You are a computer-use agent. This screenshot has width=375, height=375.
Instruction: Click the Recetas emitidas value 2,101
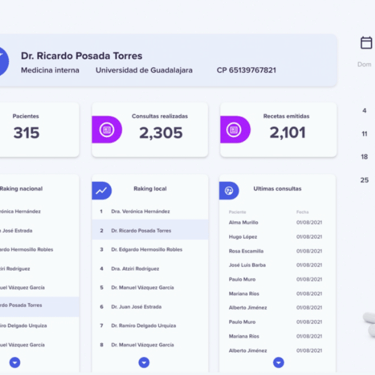(x=287, y=133)
